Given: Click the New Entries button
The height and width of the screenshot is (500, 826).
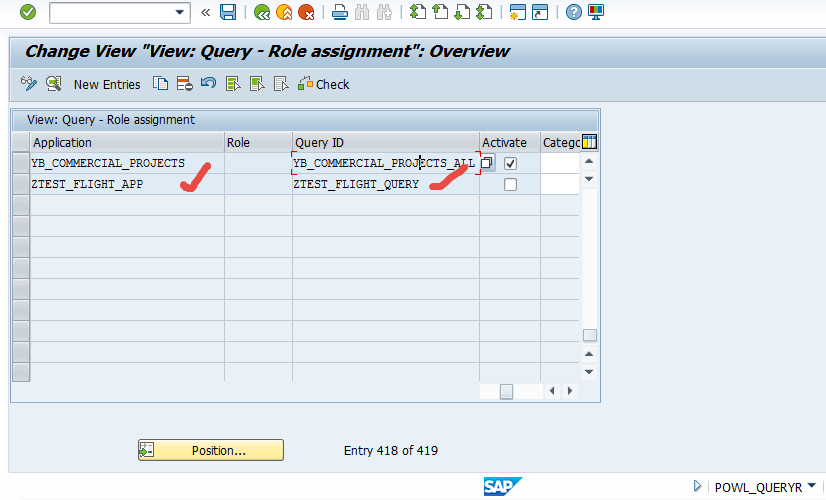Looking at the screenshot, I should (107, 84).
